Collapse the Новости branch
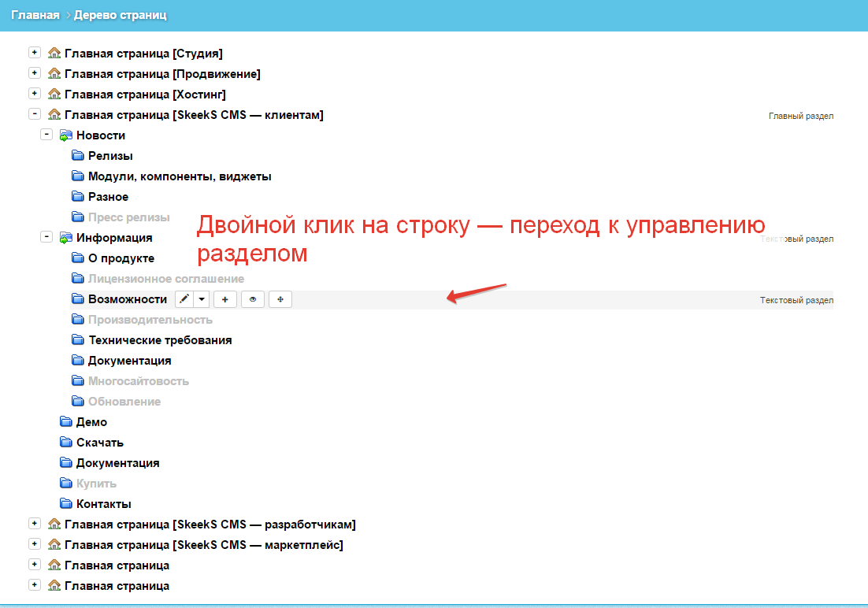868x608 pixels. (46, 135)
